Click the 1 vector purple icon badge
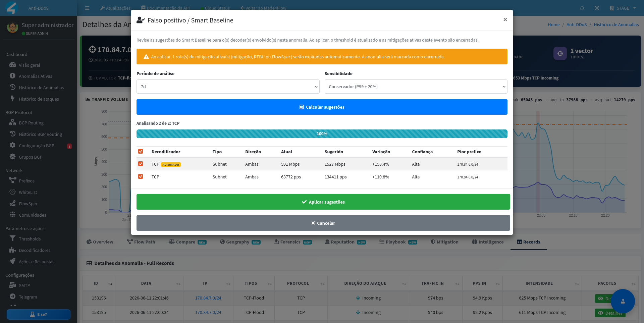 click(560, 53)
